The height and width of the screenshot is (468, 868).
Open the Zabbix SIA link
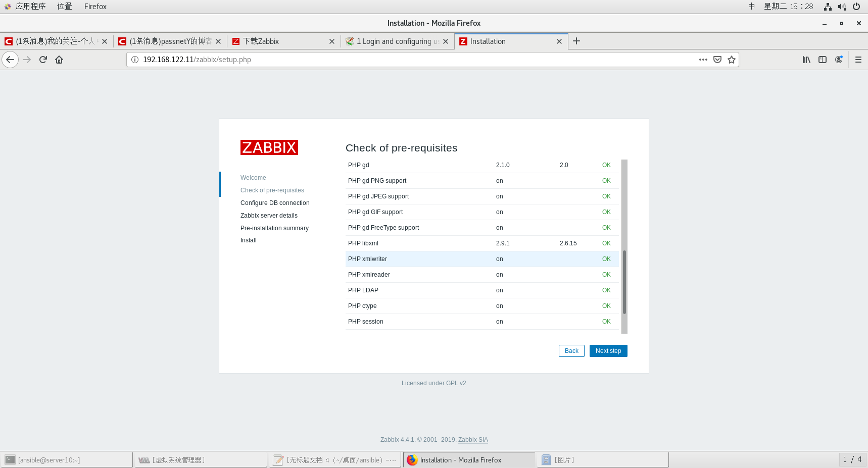tap(473, 440)
